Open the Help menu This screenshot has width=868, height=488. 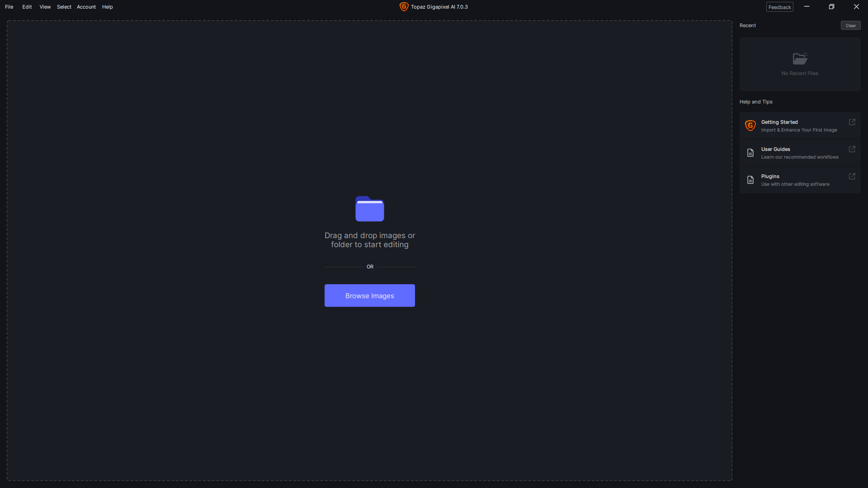click(107, 7)
